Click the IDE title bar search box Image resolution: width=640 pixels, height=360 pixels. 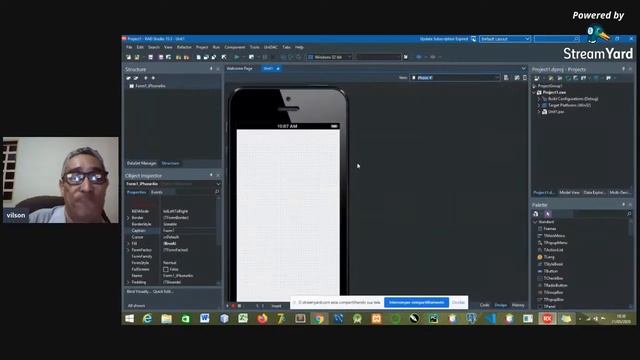(557, 39)
